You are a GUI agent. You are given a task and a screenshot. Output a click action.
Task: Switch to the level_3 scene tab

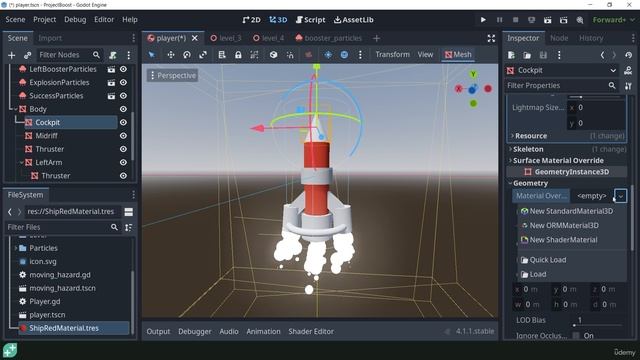tap(226, 38)
